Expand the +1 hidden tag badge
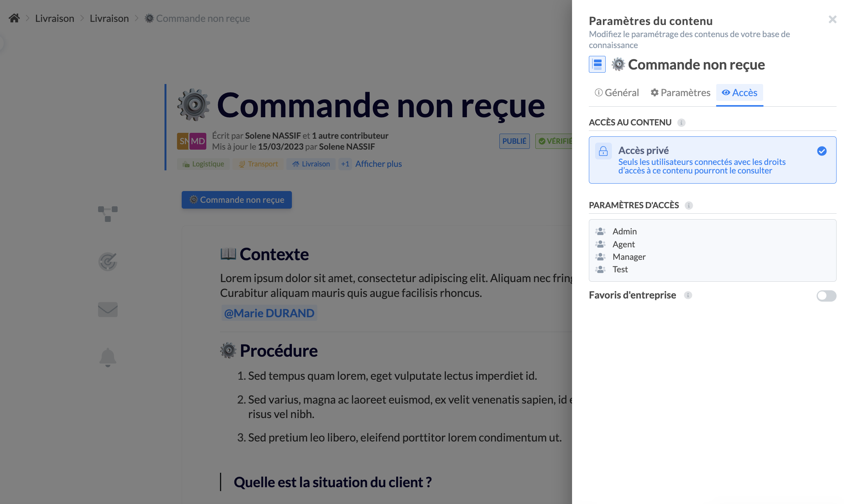 (345, 164)
